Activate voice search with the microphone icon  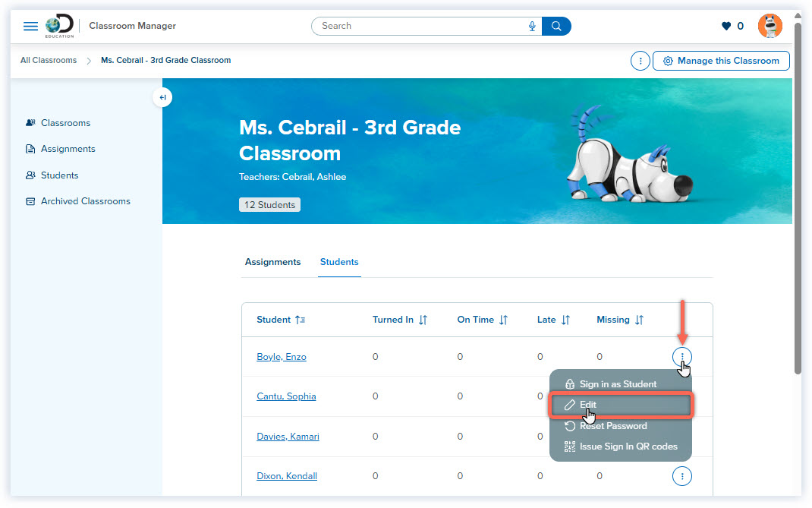tap(531, 26)
